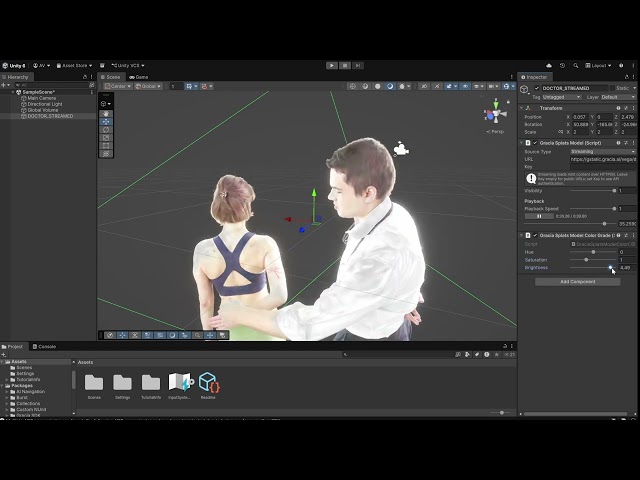The image size is (640, 480).
Task: Open the Center pivot dropdown
Action: [118, 86]
